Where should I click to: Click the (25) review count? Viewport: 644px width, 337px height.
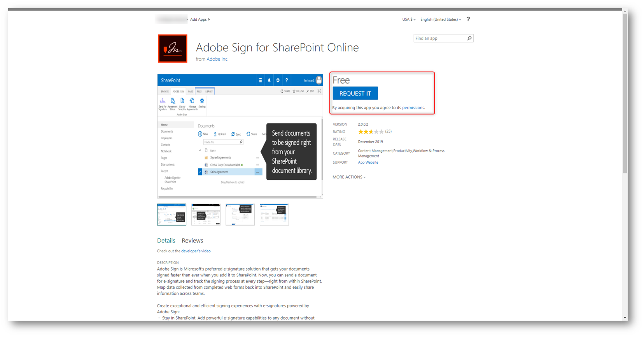[x=388, y=131]
